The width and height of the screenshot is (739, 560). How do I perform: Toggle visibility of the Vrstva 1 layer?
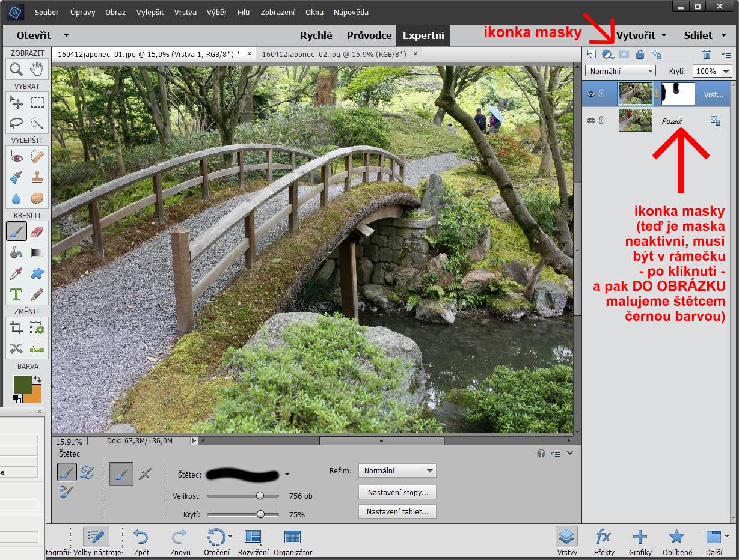tap(591, 94)
